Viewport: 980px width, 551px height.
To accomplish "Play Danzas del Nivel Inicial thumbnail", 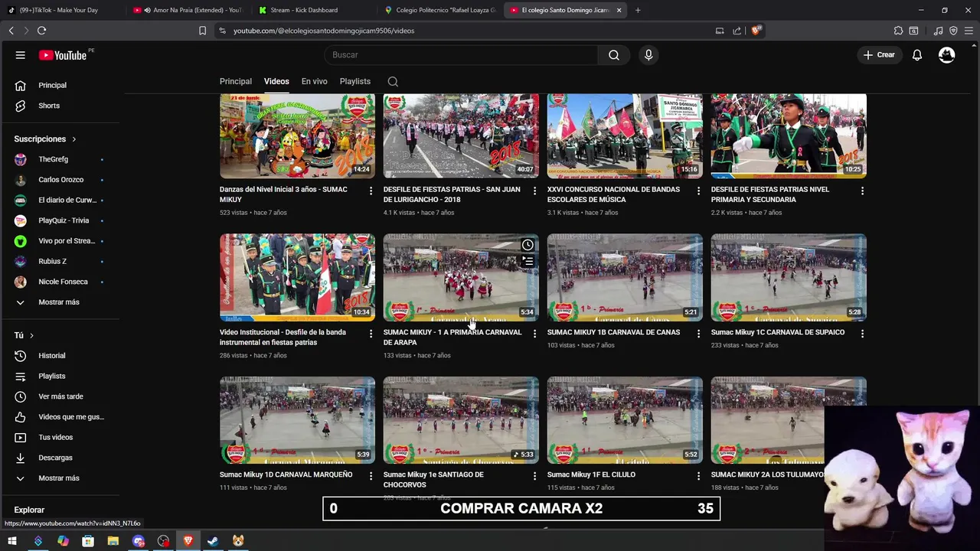I will click(297, 136).
